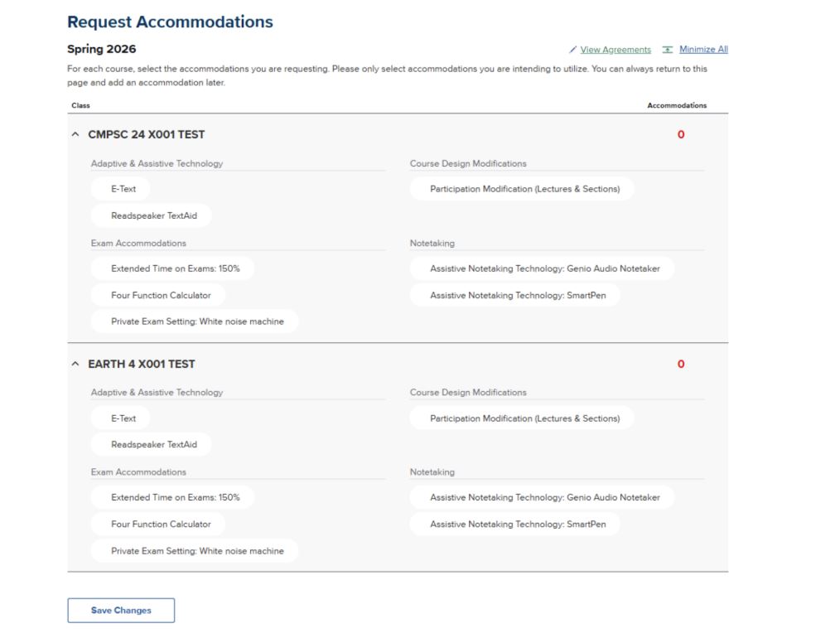Click the Save Changes button
The height and width of the screenshot is (638, 840).
coord(121,610)
